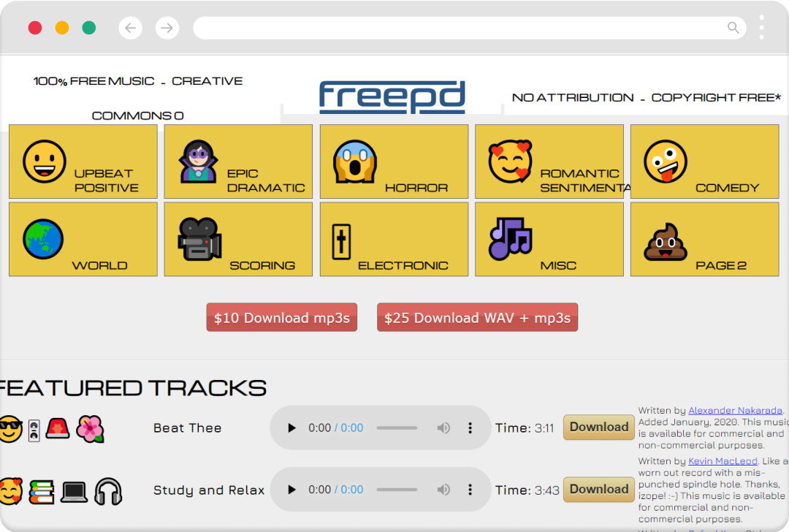Click the Time: 3:11 label

click(x=525, y=427)
